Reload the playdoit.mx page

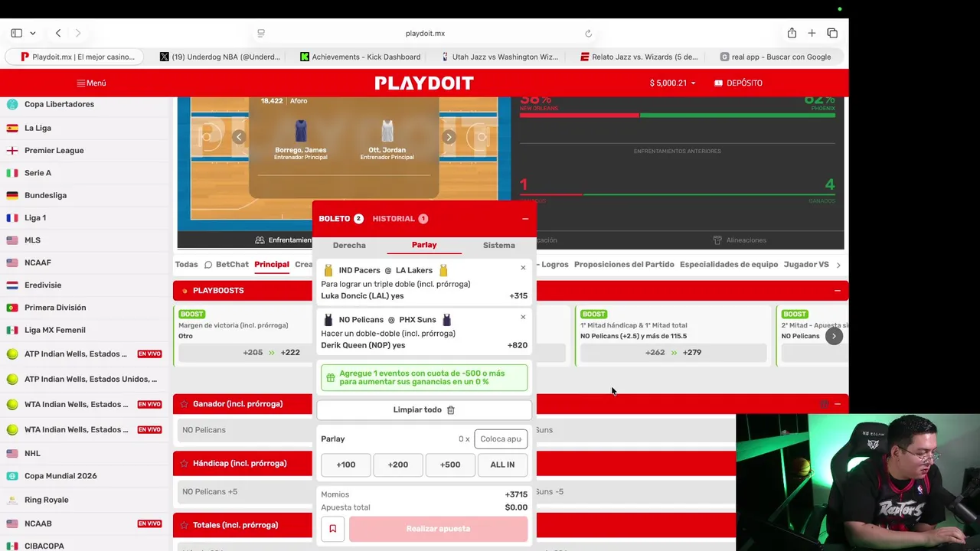click(x=588, y=34)
